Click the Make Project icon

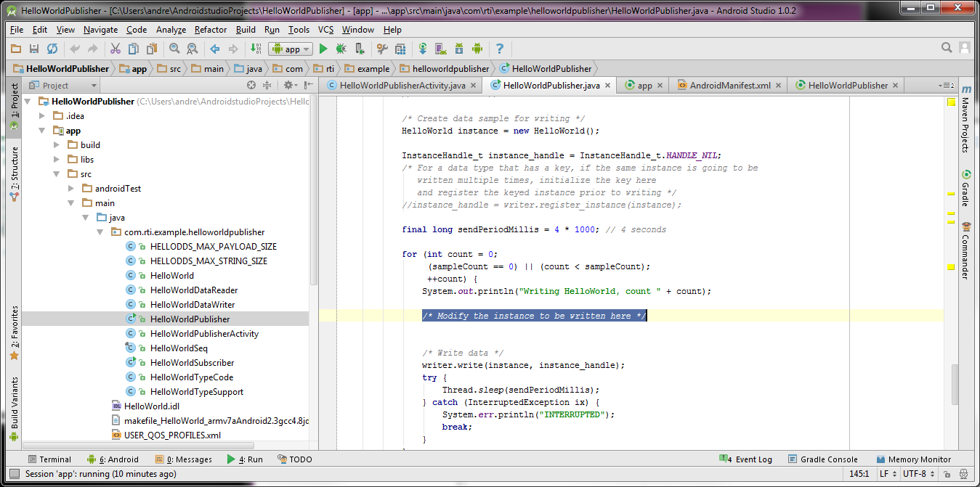click(256, 49)
